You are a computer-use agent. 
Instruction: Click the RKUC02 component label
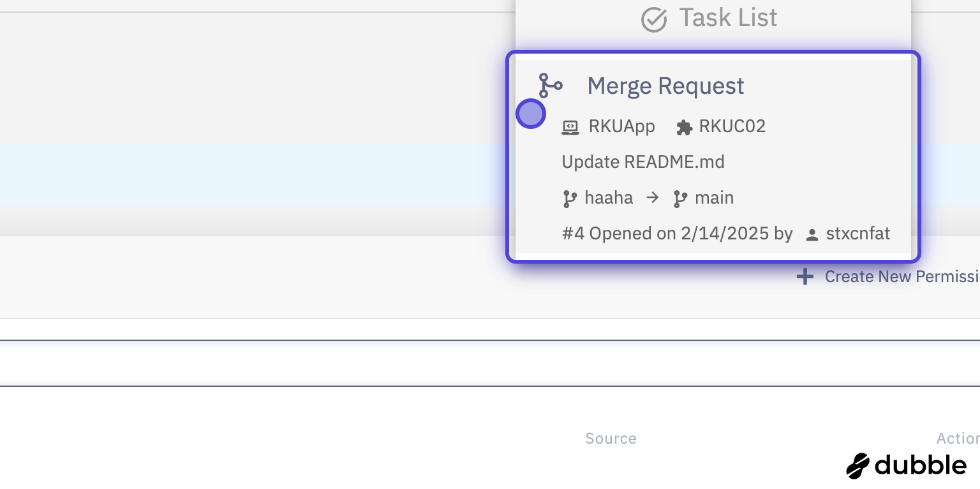click(732, 126)
